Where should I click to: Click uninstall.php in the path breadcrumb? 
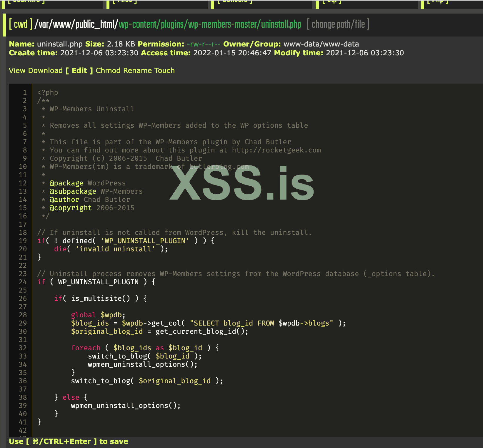[281, 24]
